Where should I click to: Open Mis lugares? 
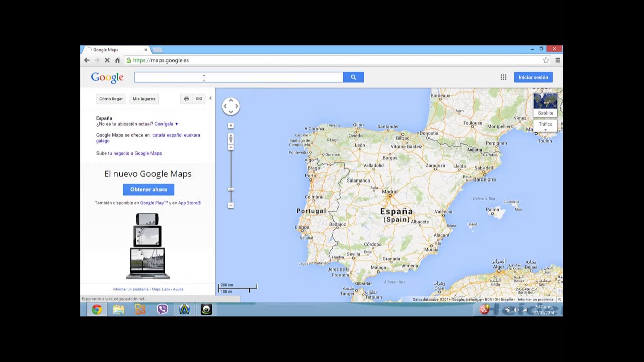(x=144, y=99)
